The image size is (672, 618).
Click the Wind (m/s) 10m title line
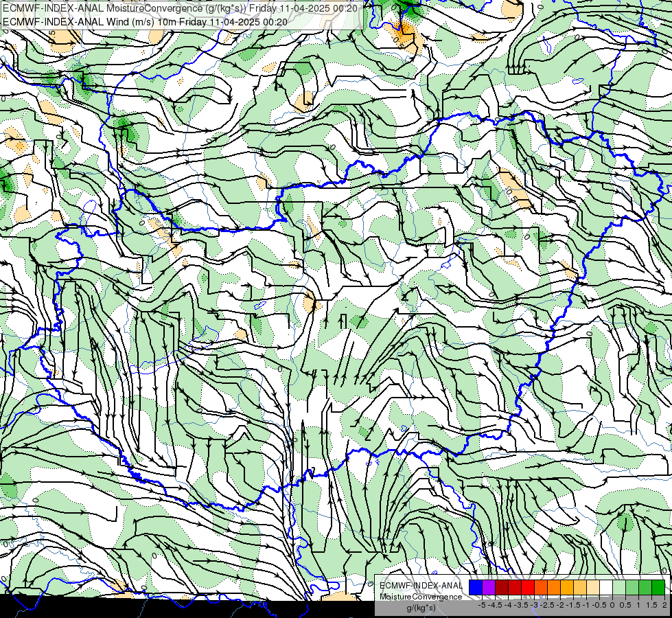(x=145, y=22)
